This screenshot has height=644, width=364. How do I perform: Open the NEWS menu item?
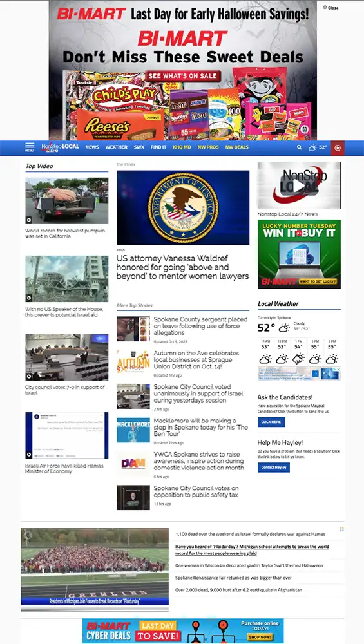pyautogui.click(x=92, y=147)
